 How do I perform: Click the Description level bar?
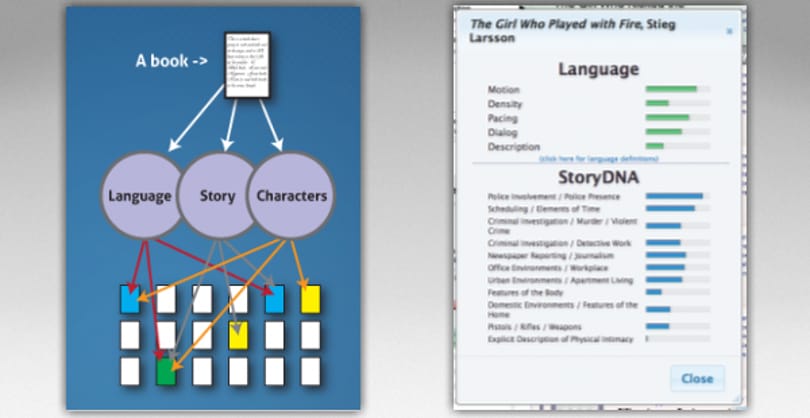[x=677, y=146]
